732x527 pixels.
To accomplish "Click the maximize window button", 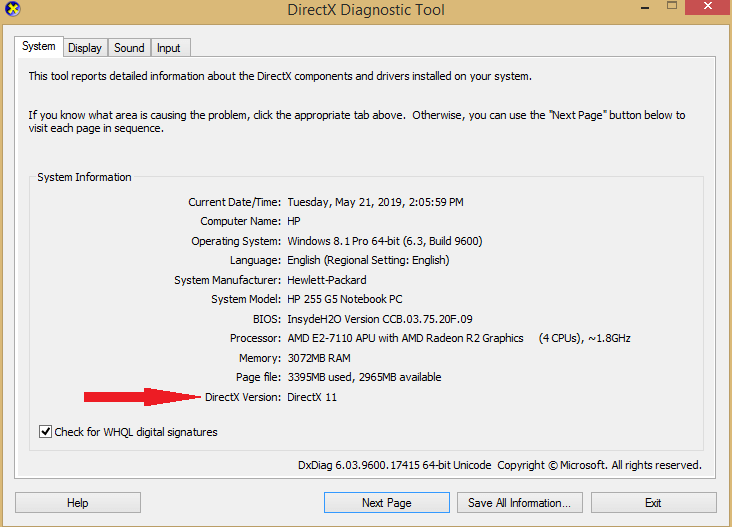I will coord(672,6).
